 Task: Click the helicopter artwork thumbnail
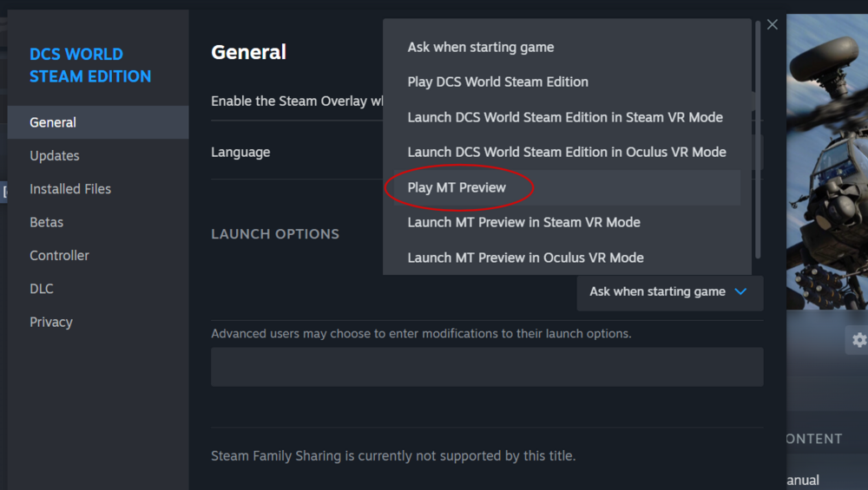click(x=826, y=173)
